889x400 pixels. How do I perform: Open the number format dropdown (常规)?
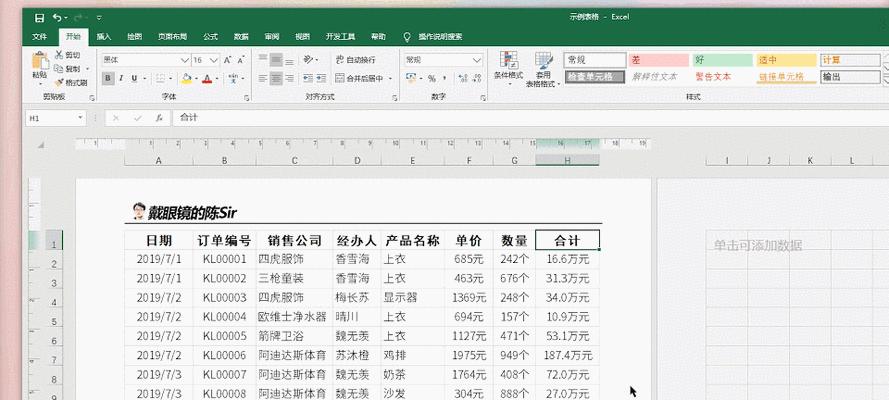(x=477, y=59)
